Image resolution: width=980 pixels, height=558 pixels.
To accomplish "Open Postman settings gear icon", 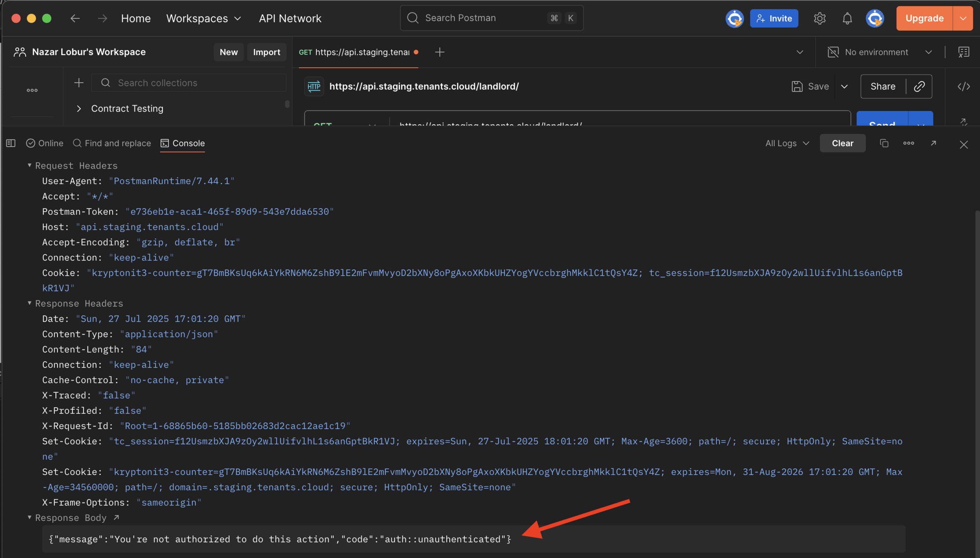I will [x=819, y=18].
